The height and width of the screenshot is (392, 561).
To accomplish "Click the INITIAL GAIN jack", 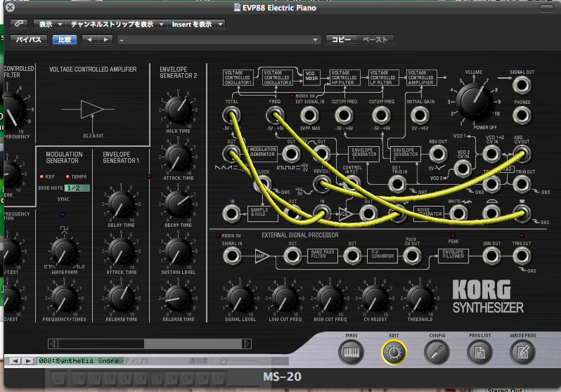I will pos(419,115).
